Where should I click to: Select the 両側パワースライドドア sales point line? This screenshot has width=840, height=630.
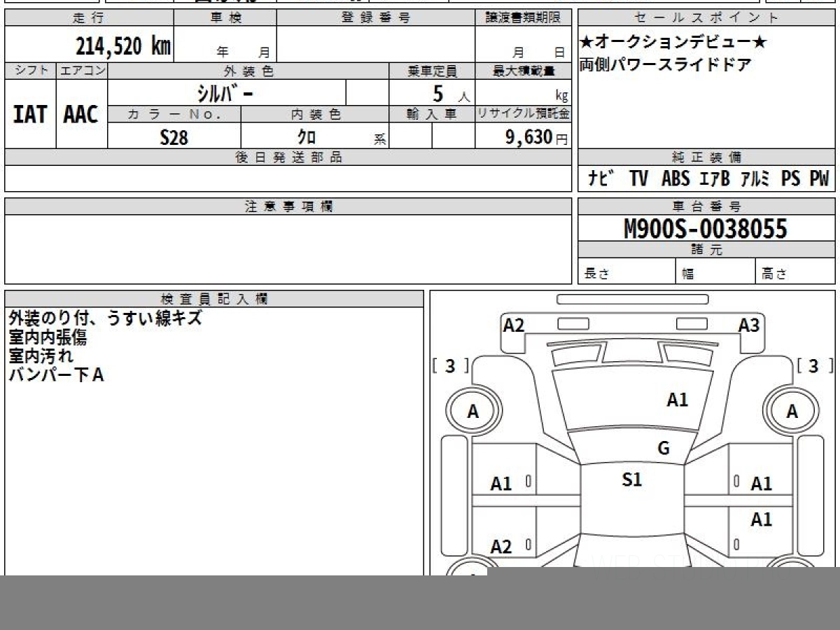click(x=665, y=65)
